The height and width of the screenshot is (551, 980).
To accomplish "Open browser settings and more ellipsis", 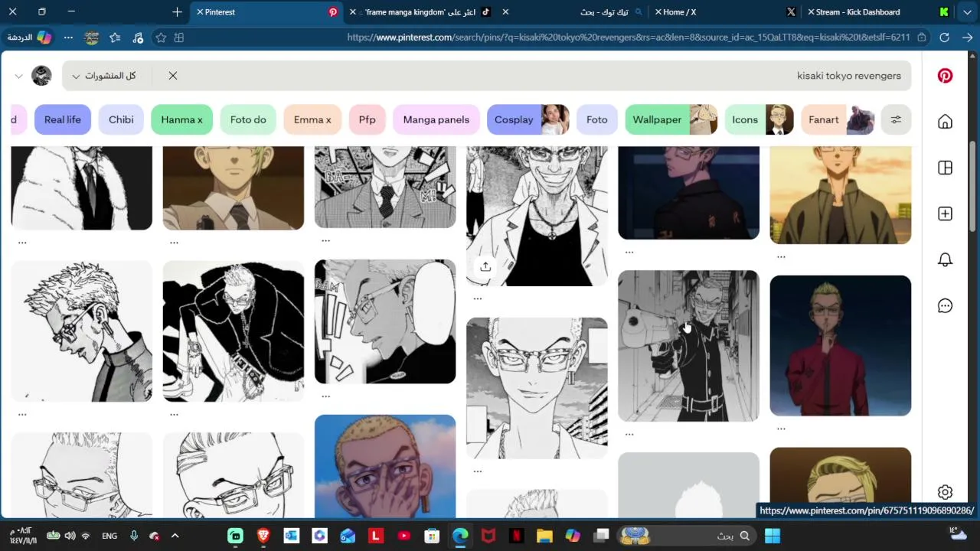I will 69,37.
